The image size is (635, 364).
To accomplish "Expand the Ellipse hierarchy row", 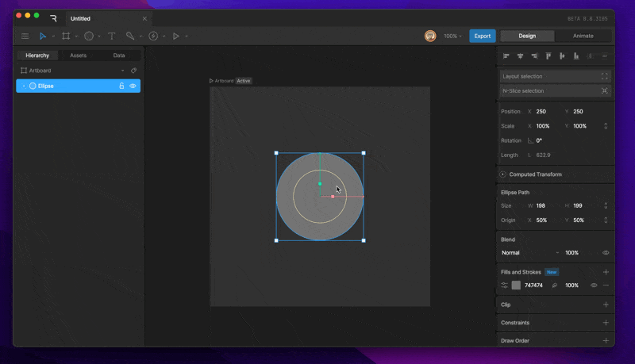I will click(24, 86).
